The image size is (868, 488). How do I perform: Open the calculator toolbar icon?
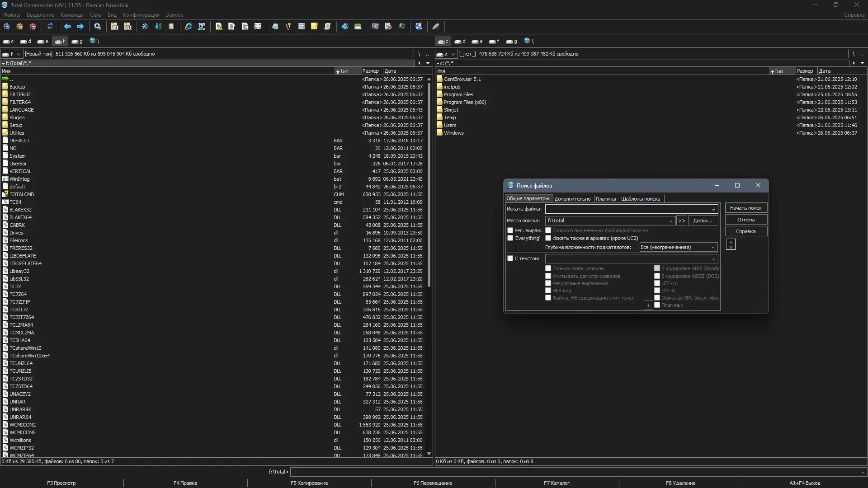click(302, 27)
